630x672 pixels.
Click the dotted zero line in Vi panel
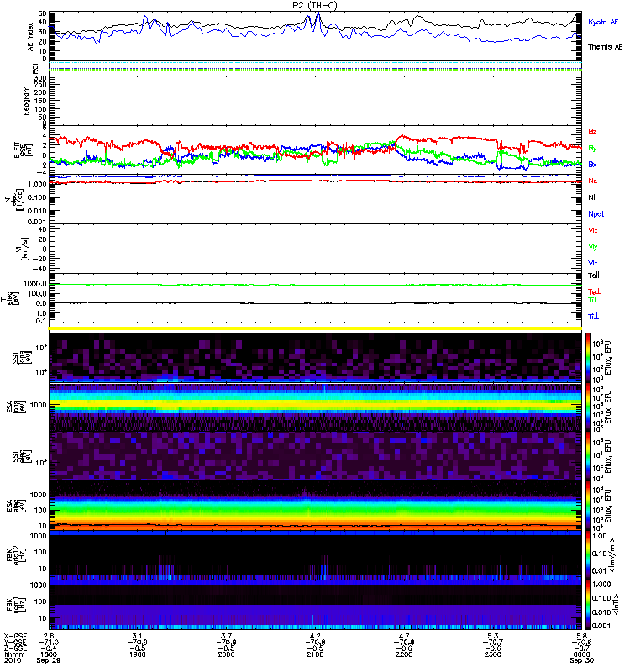coord(315,249)
